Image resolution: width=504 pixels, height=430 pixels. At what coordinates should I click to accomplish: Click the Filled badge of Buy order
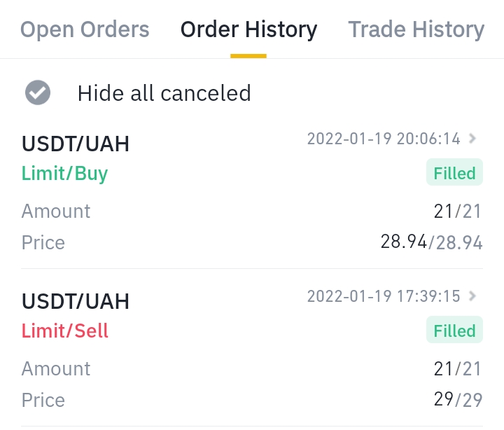tap(454, 172)
